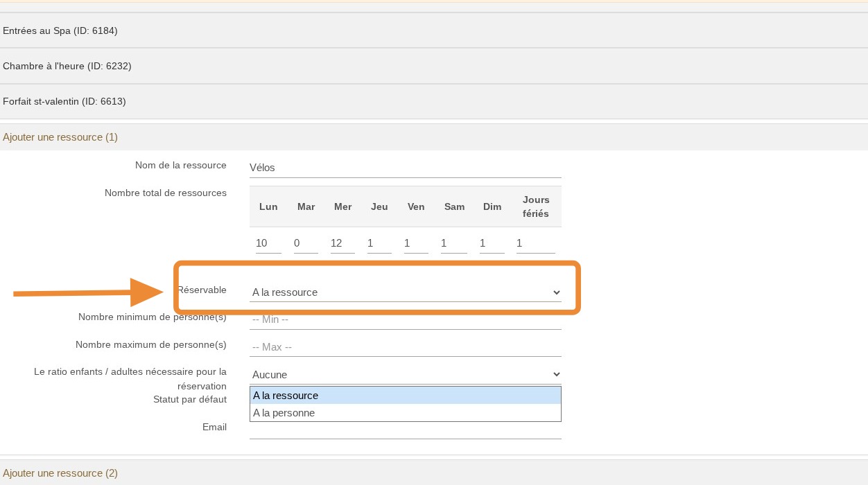Screen dimensions: 868x485
Task: Click the minimum persons Min field
Action: 405,319
